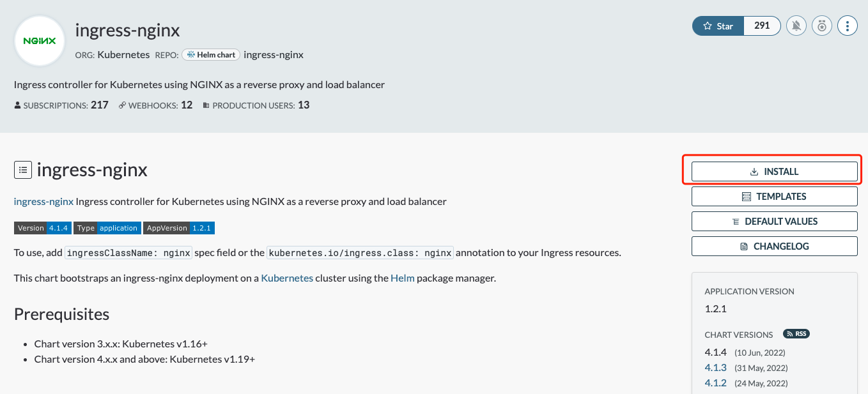
Task: Click the NGINX chart logo
Action: pos(39,40)
